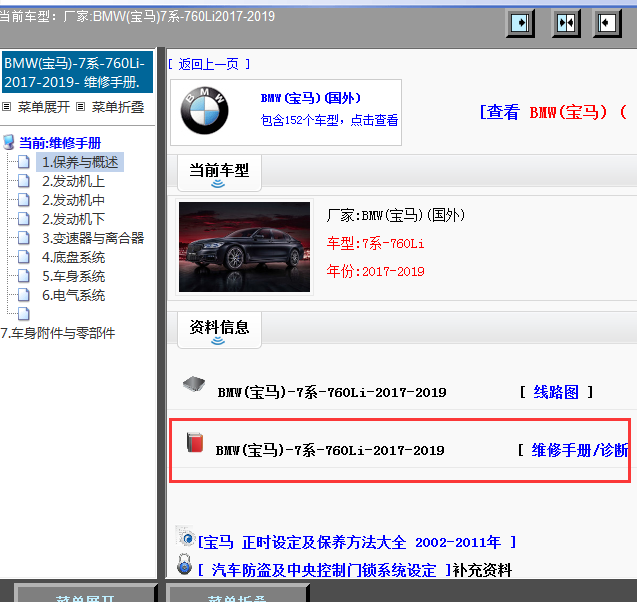Click the text 车型:7系-760Li

tap(376, 243)
